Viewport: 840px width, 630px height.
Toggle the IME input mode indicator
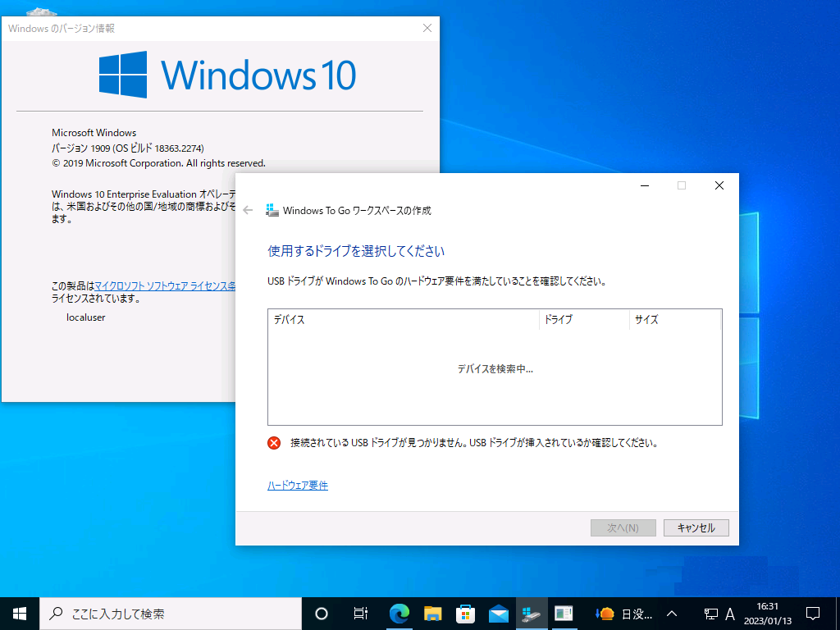(730, 614)
